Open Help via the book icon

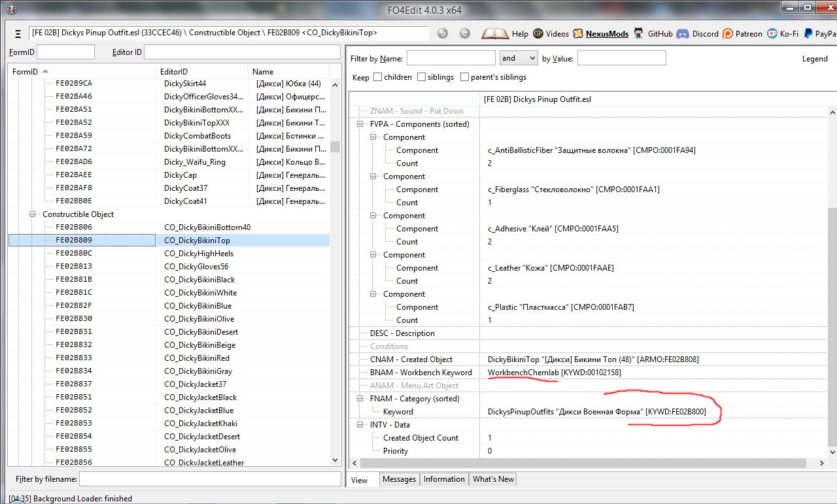tap(495, 34)
